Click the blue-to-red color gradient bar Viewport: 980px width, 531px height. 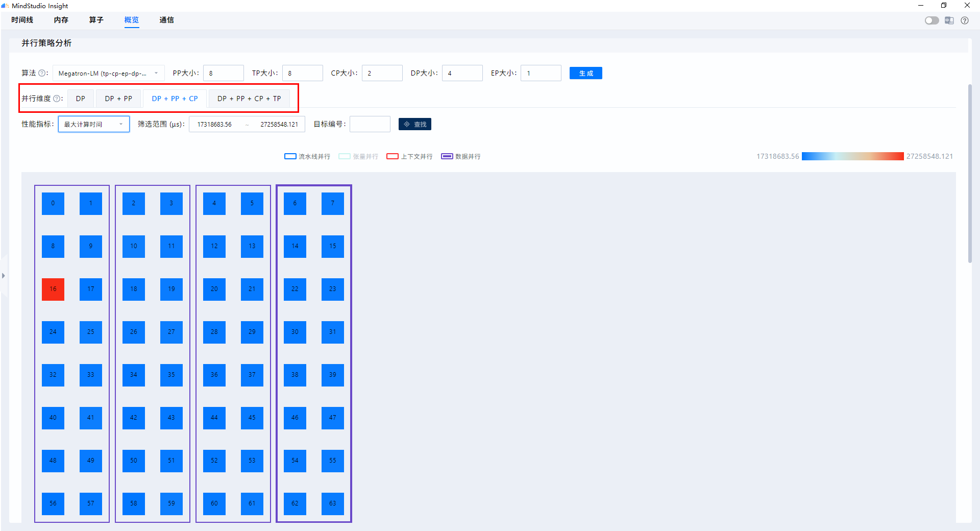pos(852,156)
